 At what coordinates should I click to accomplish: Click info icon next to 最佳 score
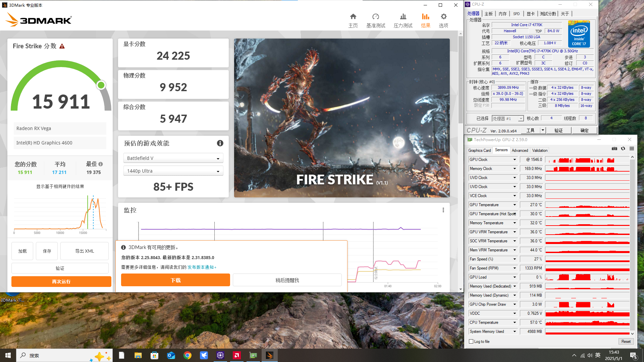pos(101,164)
